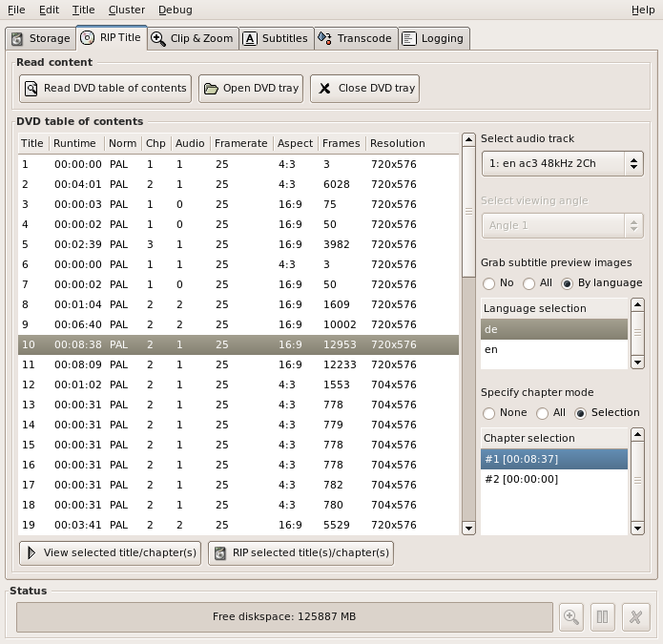Set chapter mode to All
Image resolution: width=663 pixels, height=644 pixels.
point(543,413)
